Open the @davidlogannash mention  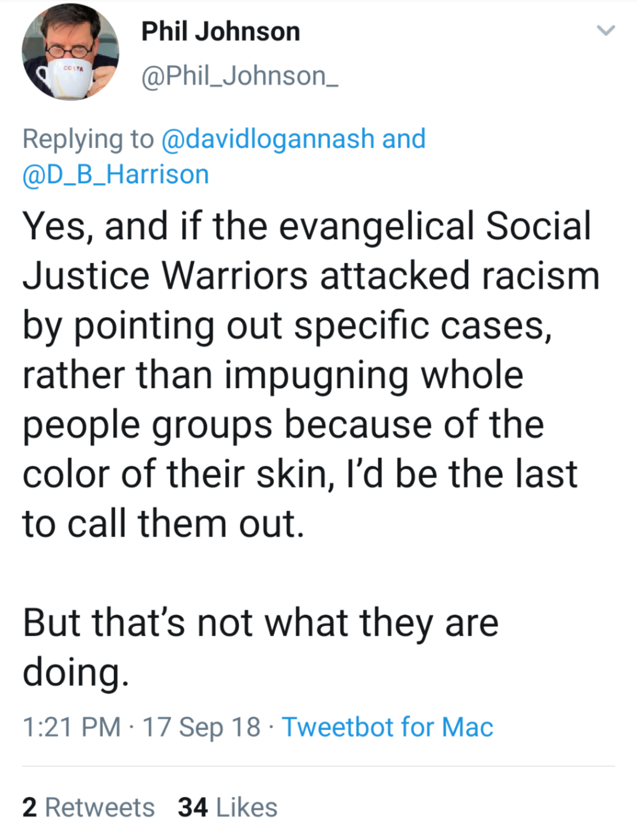point(268,139)
